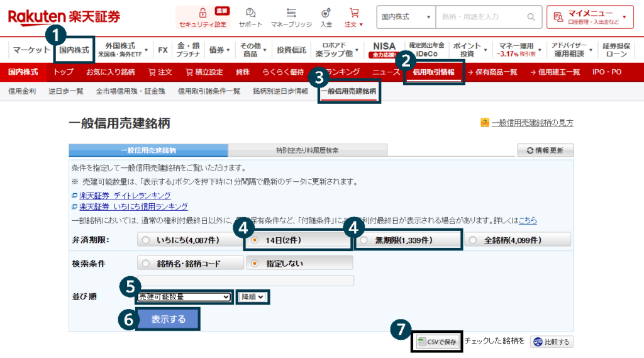Click the マイメニュー account icon

(x=558, y=17)
